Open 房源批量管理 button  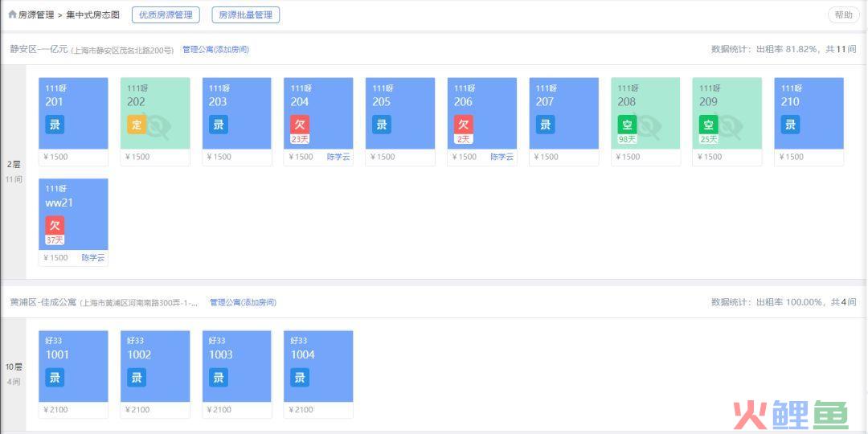pos(246,15)
